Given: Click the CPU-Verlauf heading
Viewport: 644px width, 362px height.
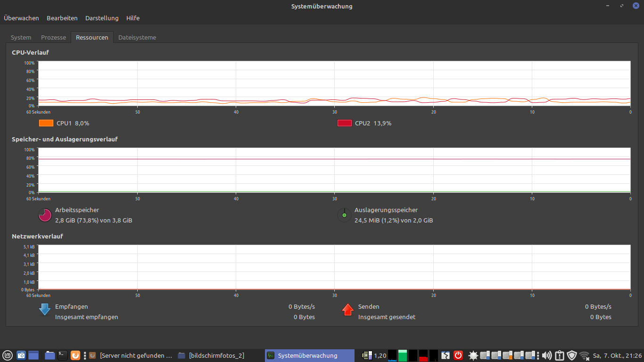Looking at the screenshot, I should [31, 52].
